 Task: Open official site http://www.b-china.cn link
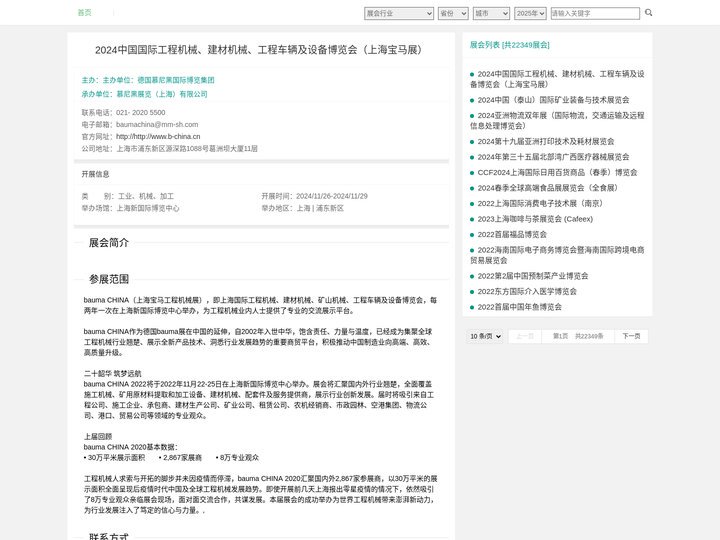(x=158, y=136)
